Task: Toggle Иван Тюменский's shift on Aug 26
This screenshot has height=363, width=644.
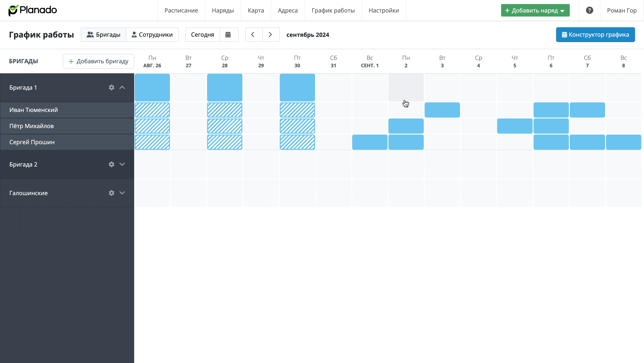Action: point(152,110)
